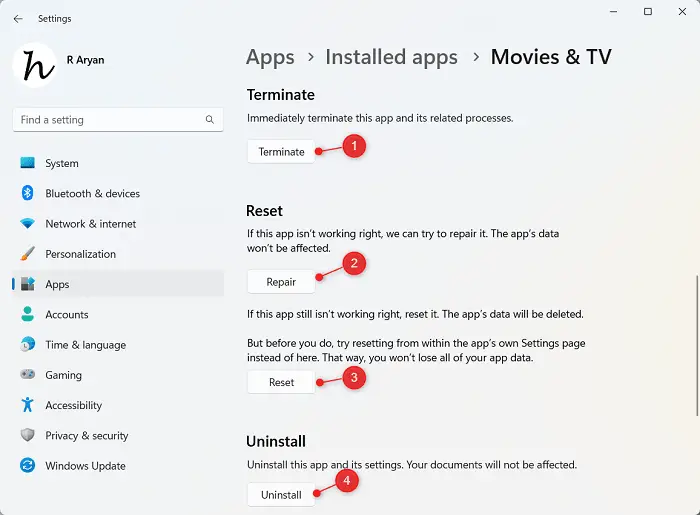Click the back arrow in title bar
Viewport: 700px width, 515px height.
coord(18,18)
